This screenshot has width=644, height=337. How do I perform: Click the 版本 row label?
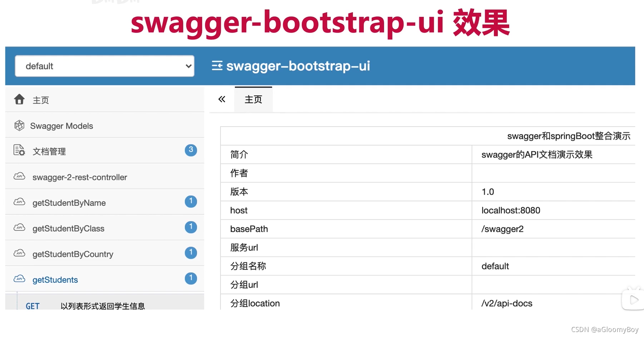coord(239,192)
